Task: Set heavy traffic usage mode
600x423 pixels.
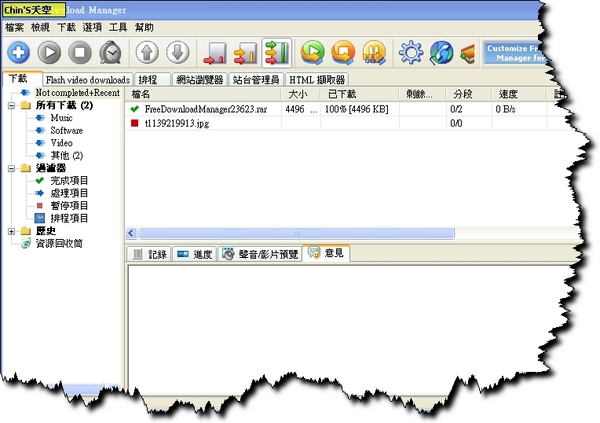Action: point(276,53)
